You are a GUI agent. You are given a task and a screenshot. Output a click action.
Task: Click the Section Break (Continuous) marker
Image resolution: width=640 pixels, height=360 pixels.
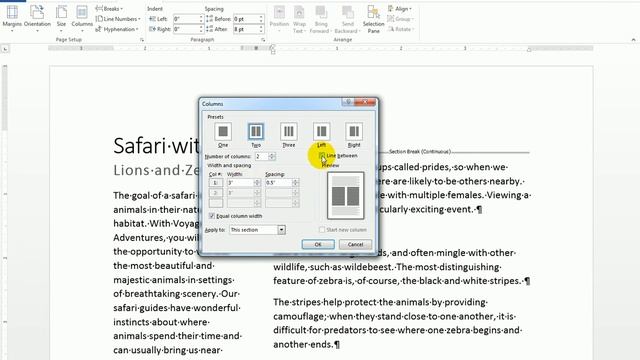pos(420,151)
